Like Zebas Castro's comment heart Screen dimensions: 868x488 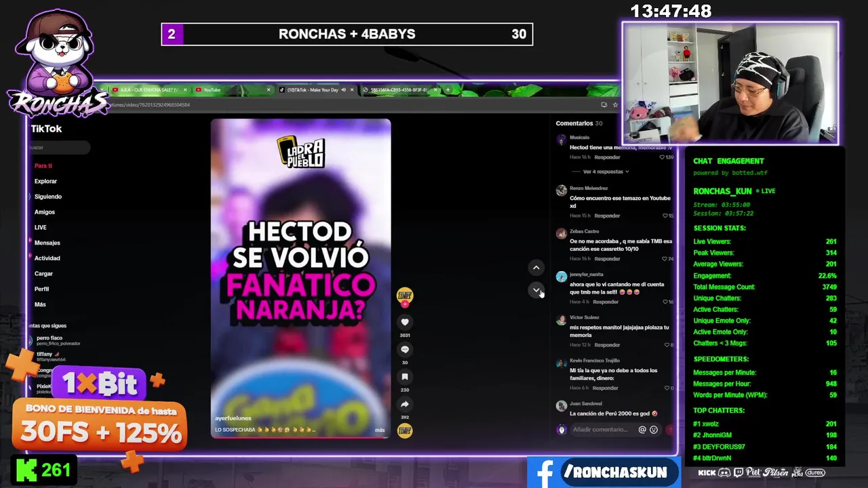tap(665, 259)
